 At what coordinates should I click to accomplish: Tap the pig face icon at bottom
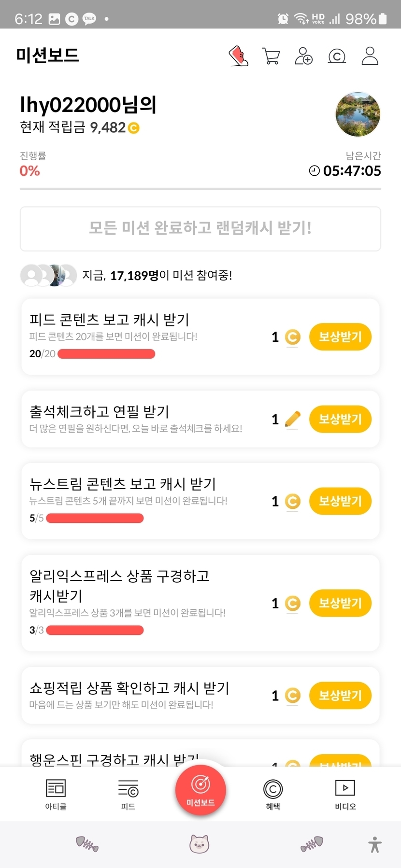tap(199, 844)
